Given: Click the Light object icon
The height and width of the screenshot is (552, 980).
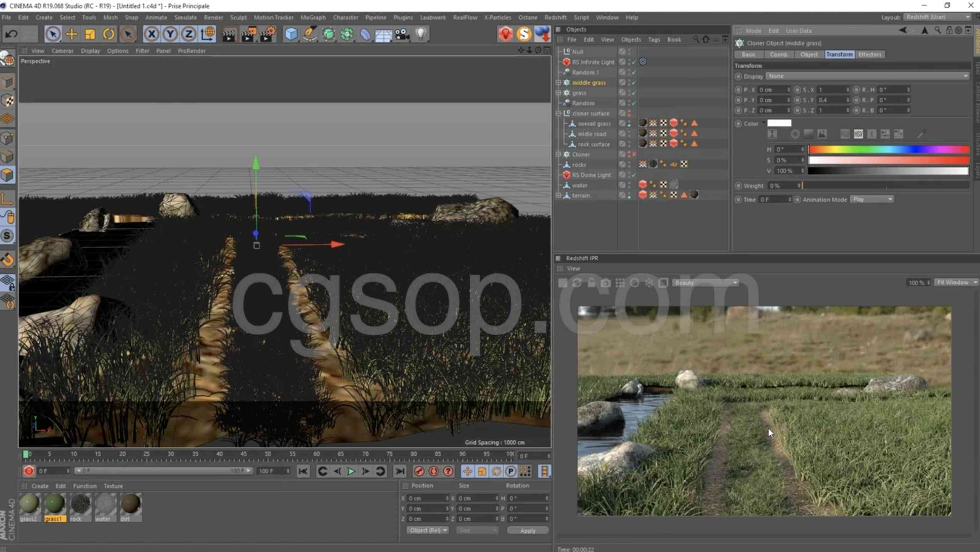Looking at the screenshot, I should [x=421, y=34].
